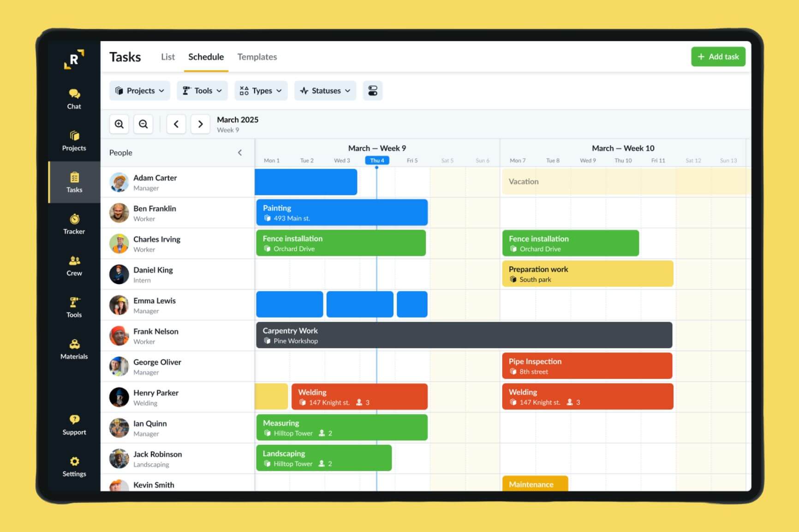Open the Types filter dropdown
This screenshot has width=799, height=532.
point(261,91)
